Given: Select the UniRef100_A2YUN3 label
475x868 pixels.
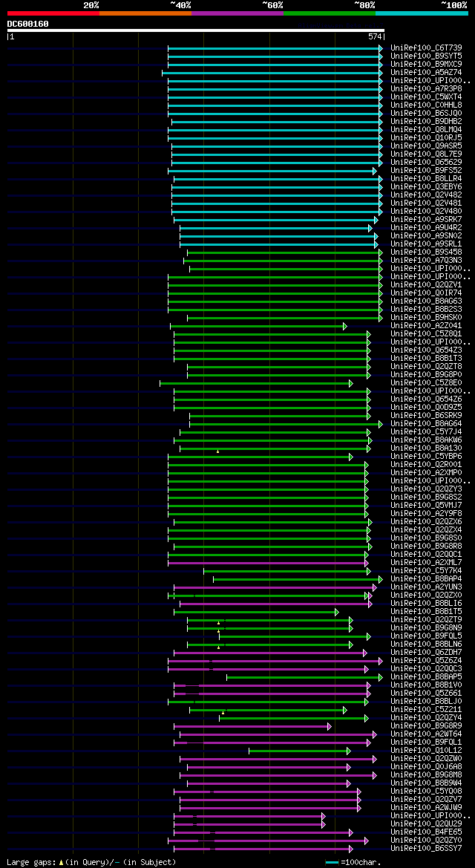Looking at the screenshot, I should tap(426, 587).
